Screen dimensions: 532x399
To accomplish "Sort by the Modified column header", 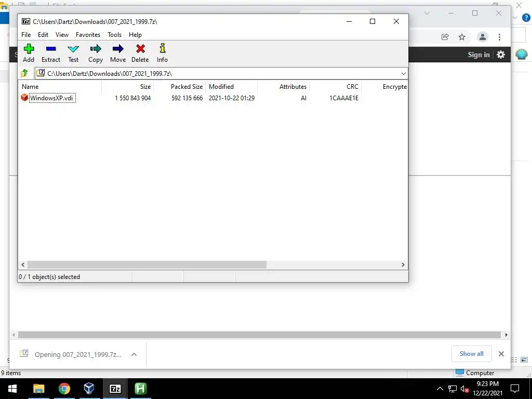I will pyautogui.click(x=231, y=87).
